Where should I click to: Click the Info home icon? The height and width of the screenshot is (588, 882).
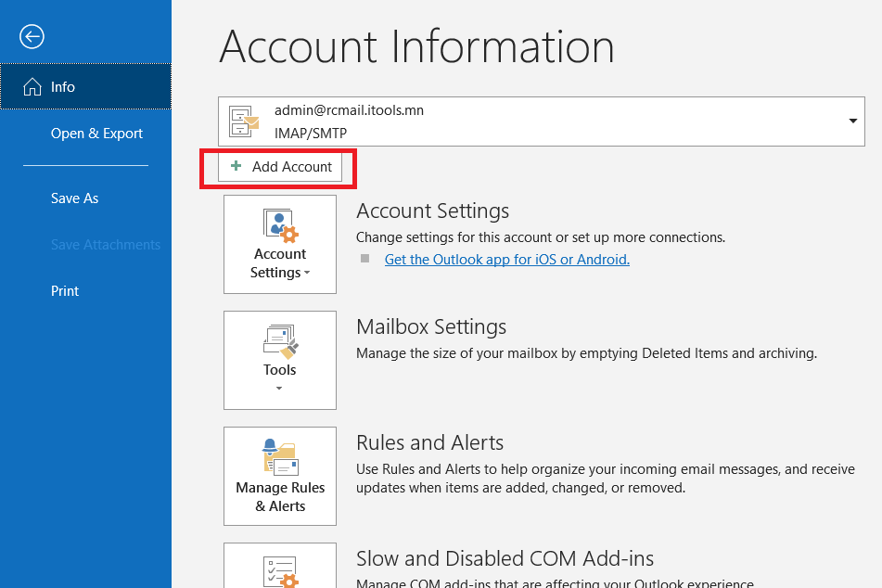click(32, 86)
